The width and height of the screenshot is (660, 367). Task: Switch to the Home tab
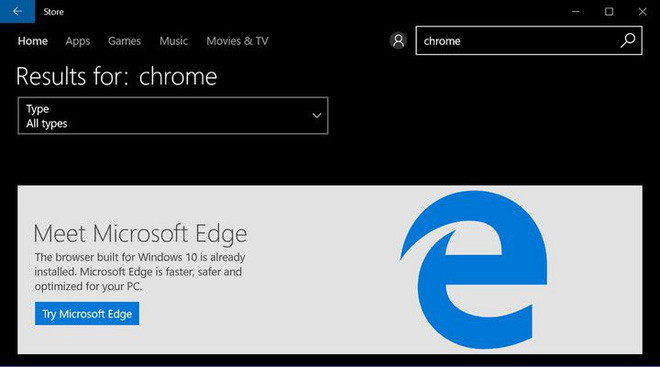tap(33, 41)
